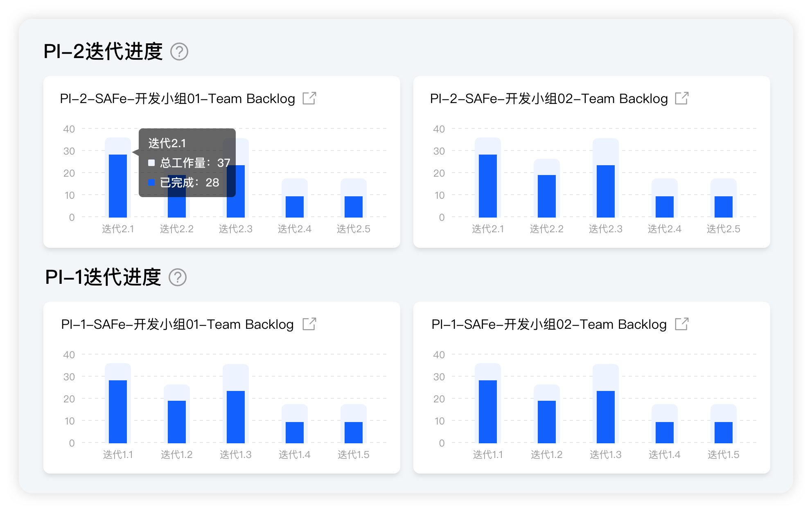Click help icon beside PI-1迭代进度 heading
The height and width of the screenshot is (512, 812).
tap(178, 278)
